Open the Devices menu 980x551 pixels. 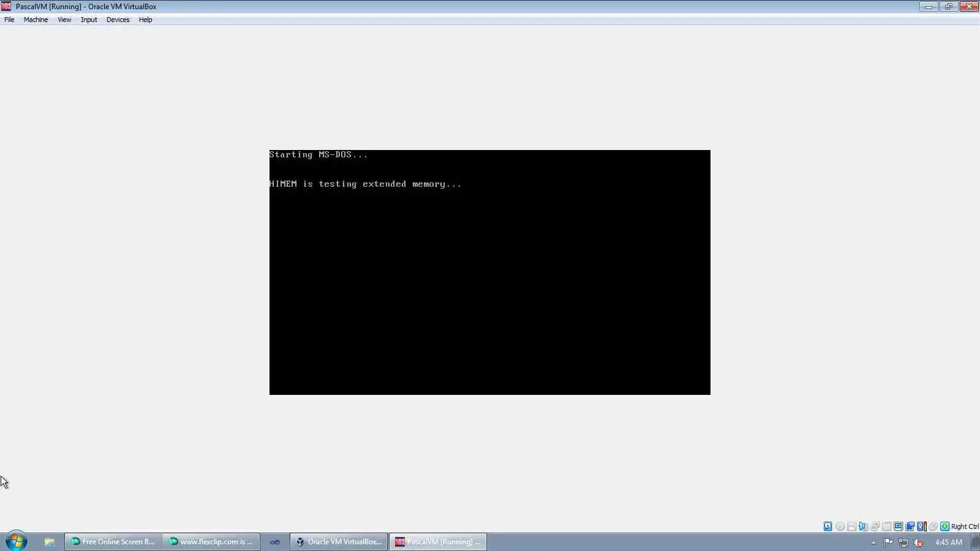118,20
